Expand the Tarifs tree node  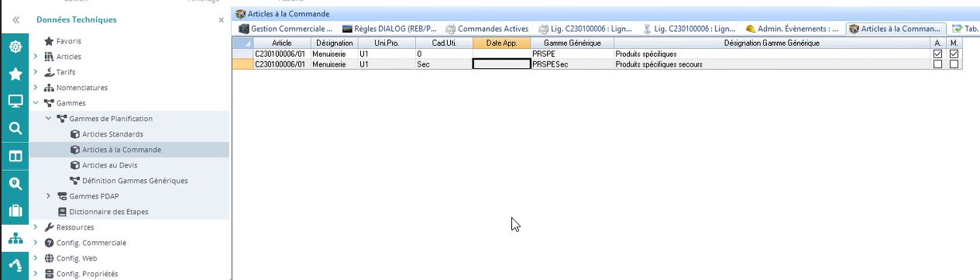pos(36,72)
